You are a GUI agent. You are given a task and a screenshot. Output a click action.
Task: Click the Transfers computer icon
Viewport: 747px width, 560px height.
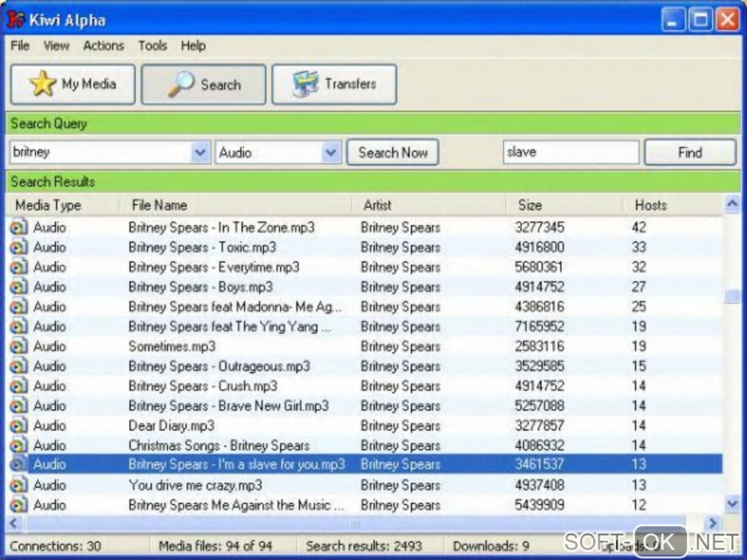tap(305, 83)
